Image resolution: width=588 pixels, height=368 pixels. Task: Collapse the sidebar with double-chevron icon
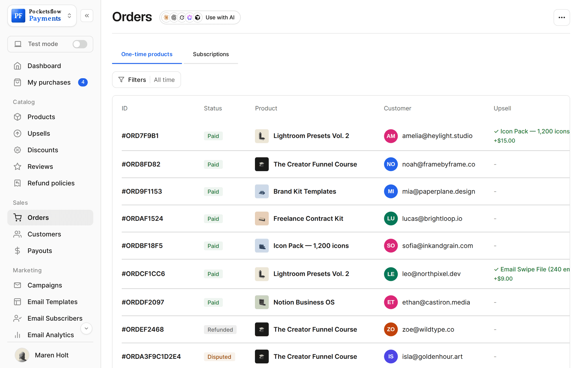[x=87, y=16]
